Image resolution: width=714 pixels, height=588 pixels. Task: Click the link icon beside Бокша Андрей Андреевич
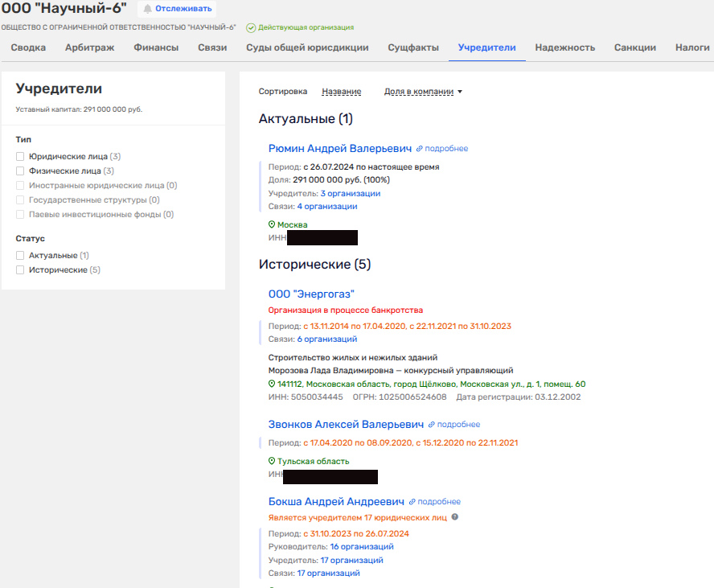412,501
